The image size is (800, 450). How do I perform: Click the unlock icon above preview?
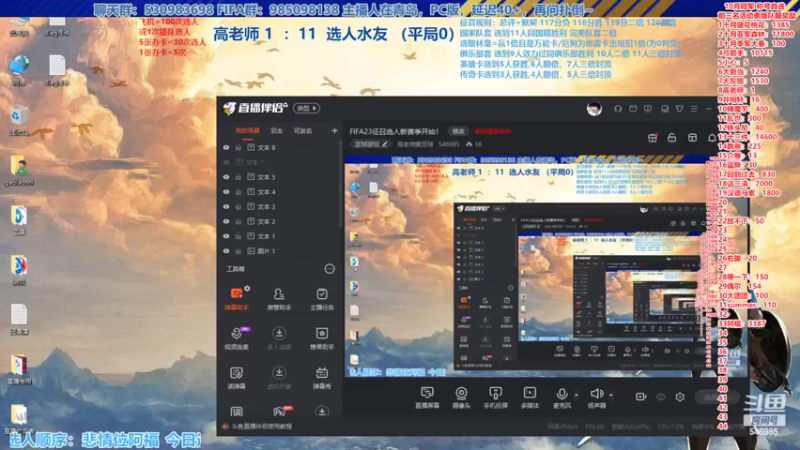672,138
